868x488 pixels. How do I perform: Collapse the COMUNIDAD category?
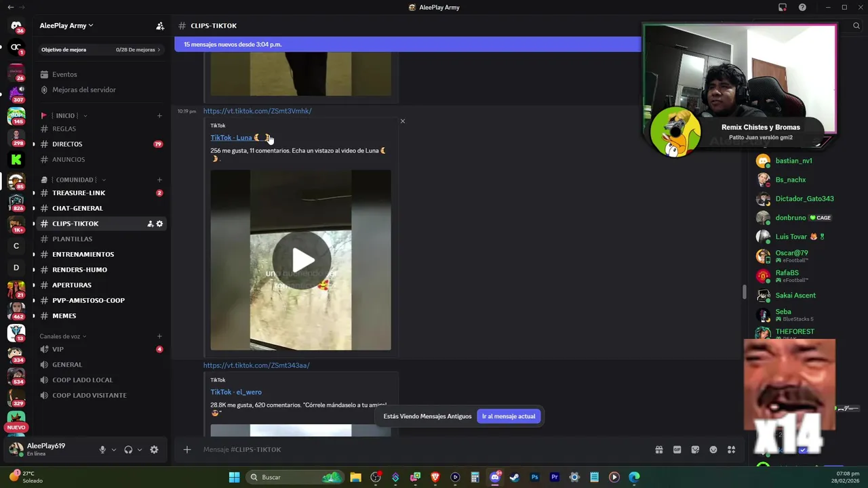[74, 180]
